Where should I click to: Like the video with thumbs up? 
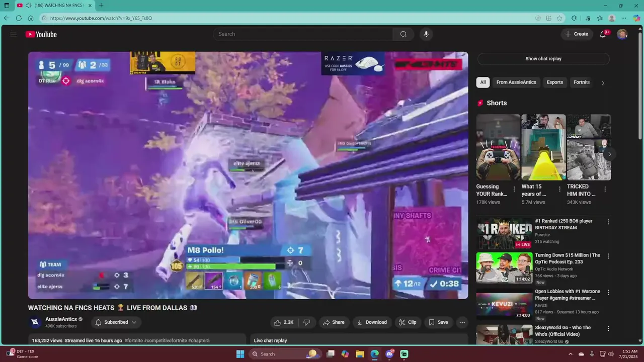(283, 322)
